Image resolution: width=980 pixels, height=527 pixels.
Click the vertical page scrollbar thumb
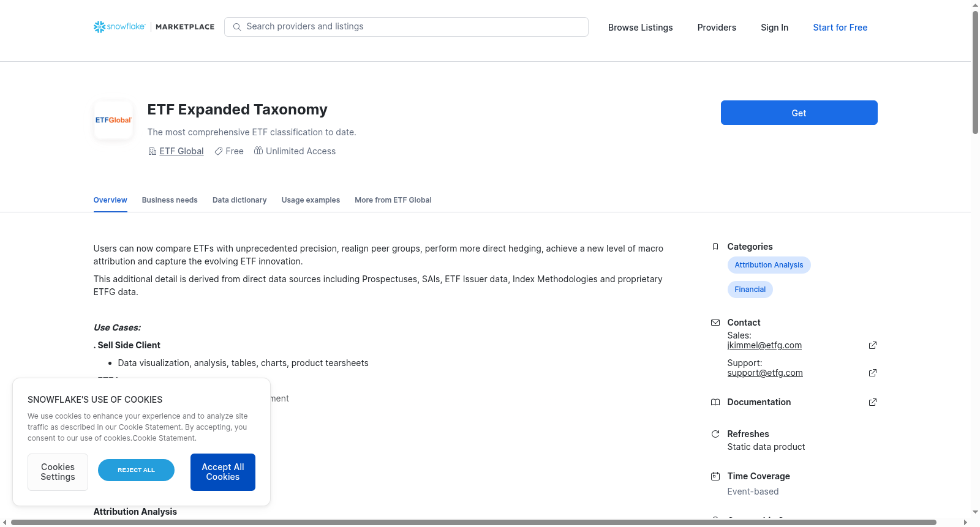point(975,72)
